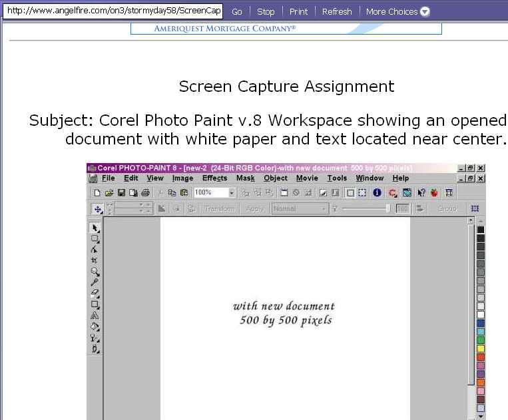This screenshot has height=420, width=508.
Task: Click the Save floppy disk icon
Action: 121,193
